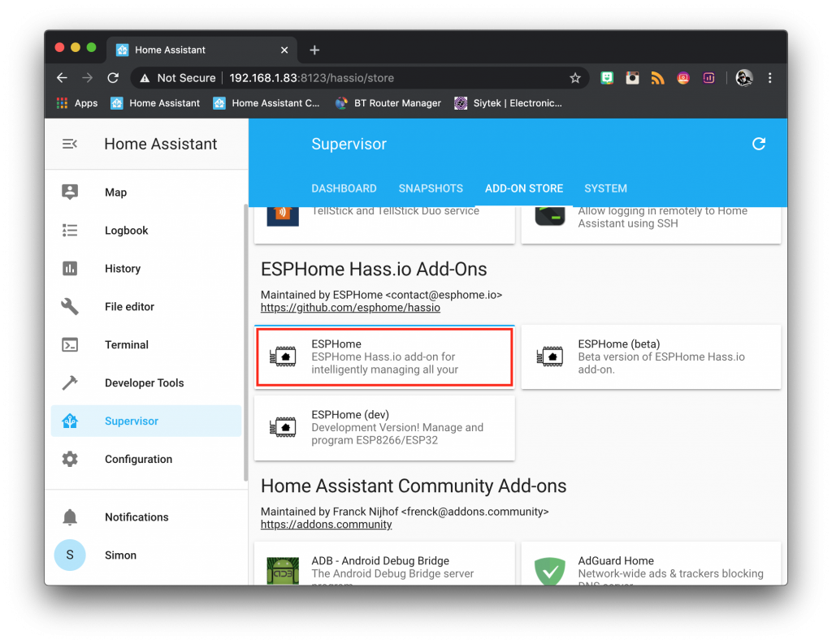Open the Configuration gear icon
This screenshot has height=644, width=832.
click(70, 459)
